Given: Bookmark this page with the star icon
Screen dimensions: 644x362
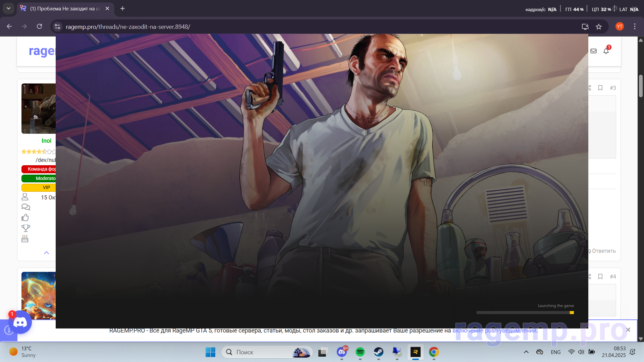Looking at the screenshot, I should point(599,26).
